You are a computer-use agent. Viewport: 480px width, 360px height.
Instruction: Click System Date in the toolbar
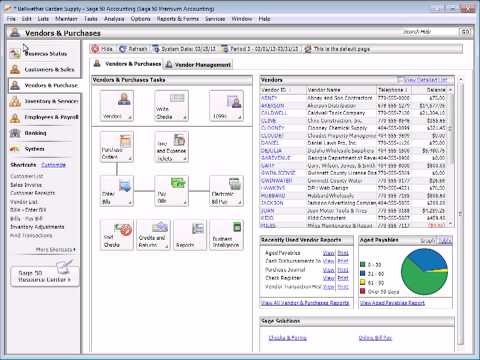pyautogui.click(x=184, y=49)
